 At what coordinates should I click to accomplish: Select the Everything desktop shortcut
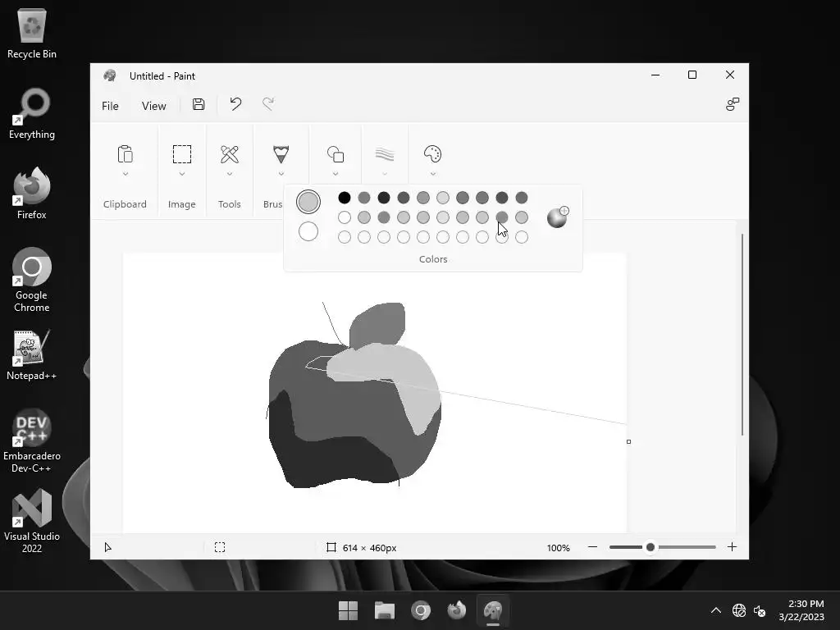point(32,113)
